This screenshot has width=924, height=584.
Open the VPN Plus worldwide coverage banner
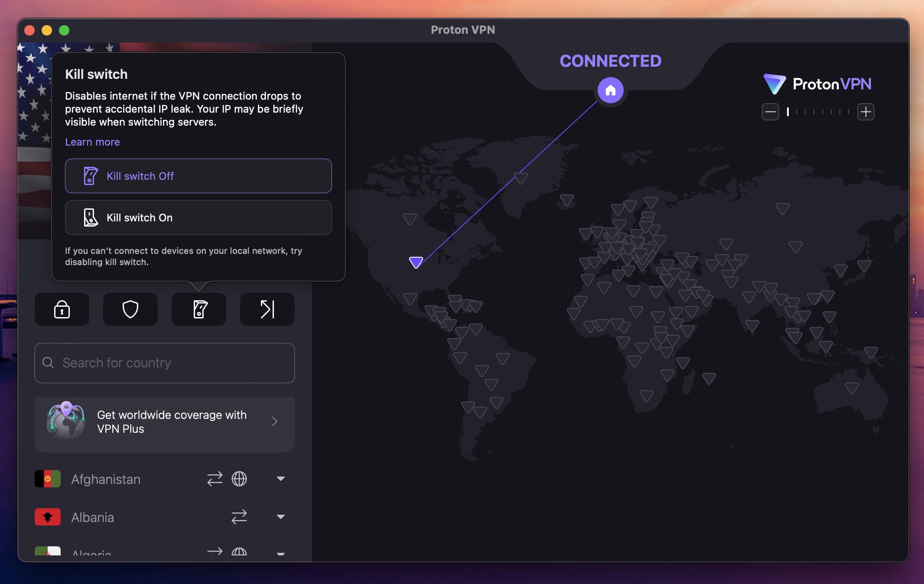point(165,425)
